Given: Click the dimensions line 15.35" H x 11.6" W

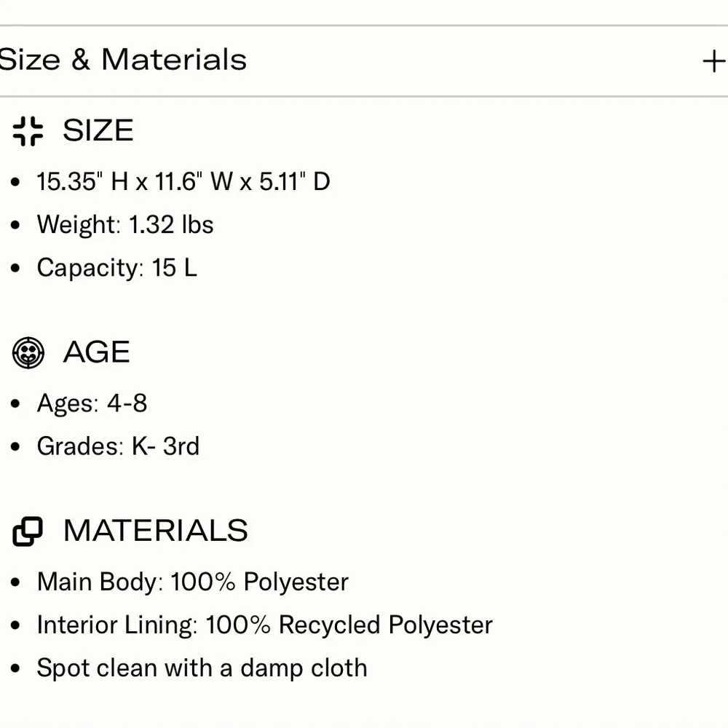Looking at the screenshot, I should click(183, 181).
